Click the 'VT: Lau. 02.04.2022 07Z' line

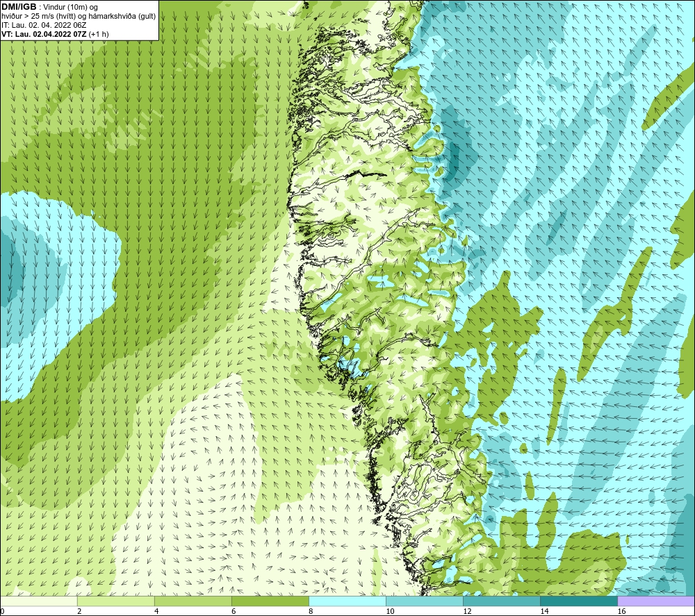44,33
